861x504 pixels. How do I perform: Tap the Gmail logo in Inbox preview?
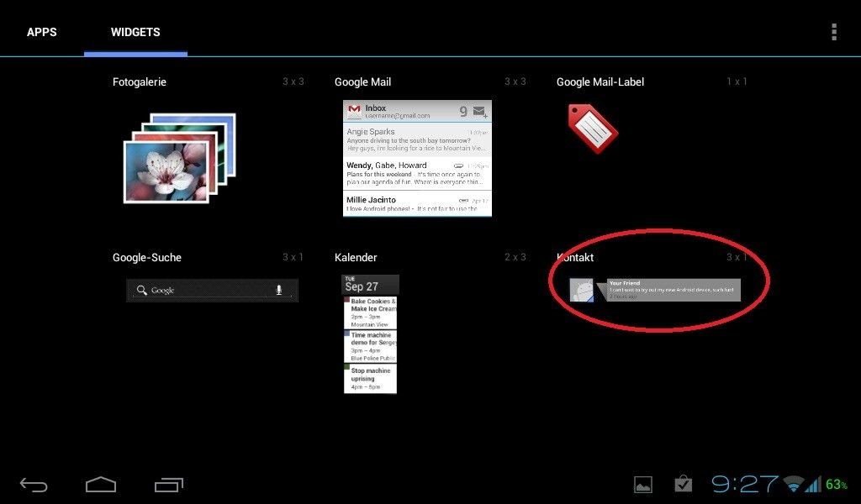click(x=354, y=112)
